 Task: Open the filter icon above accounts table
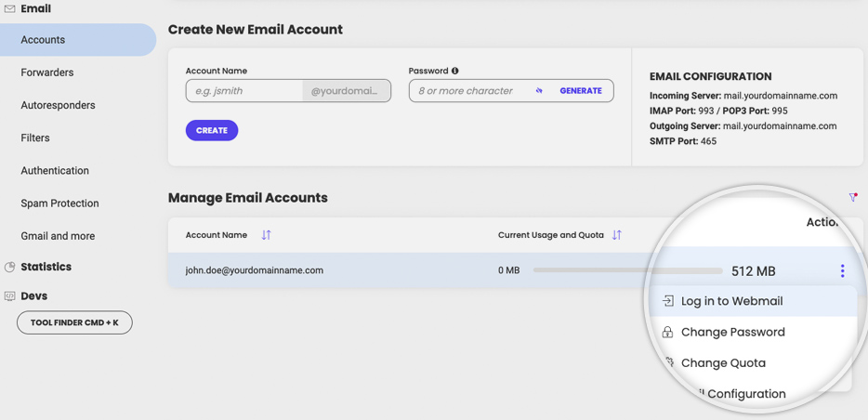pos(852,197)
